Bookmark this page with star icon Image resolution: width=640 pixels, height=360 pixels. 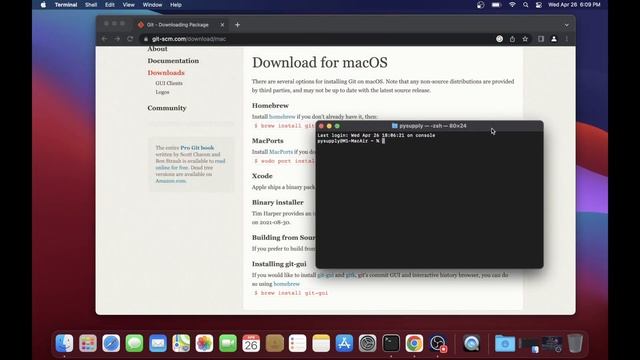pyautogui.click(x=525, y=39)
